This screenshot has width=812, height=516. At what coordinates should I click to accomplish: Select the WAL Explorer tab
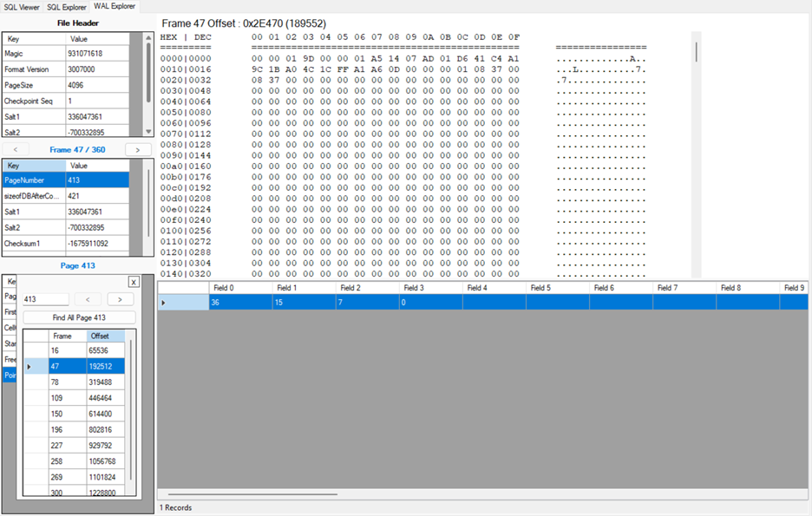click(115, 6)
